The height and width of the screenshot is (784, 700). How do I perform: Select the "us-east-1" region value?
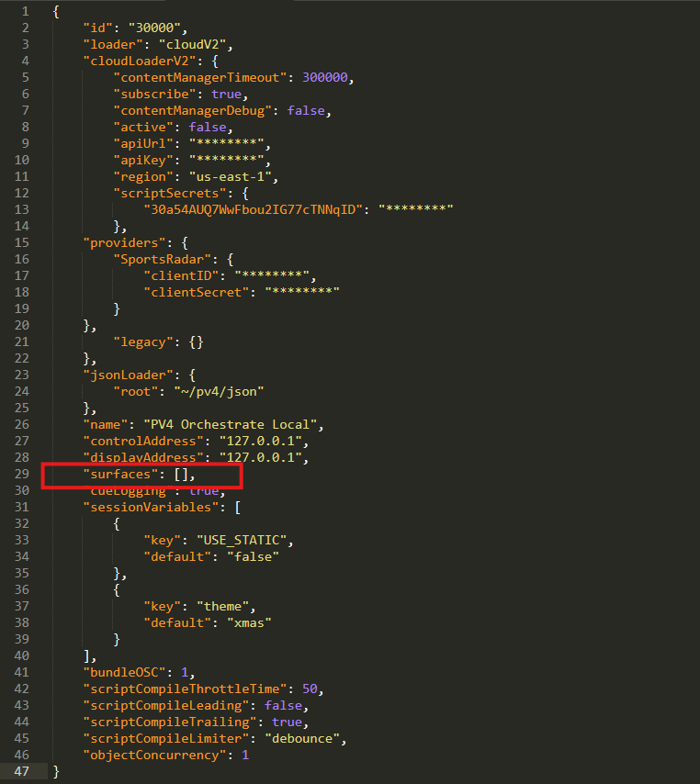click(231, 176)
